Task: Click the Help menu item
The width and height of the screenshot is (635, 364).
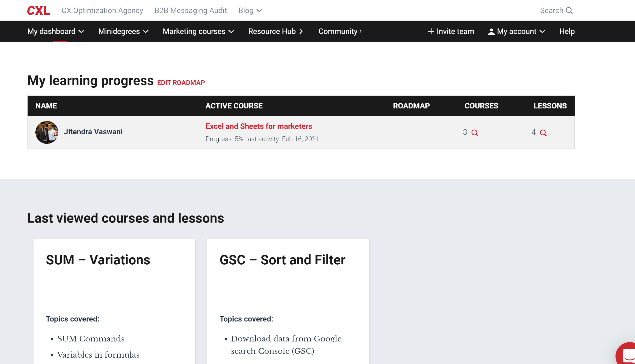Action: 567,32
